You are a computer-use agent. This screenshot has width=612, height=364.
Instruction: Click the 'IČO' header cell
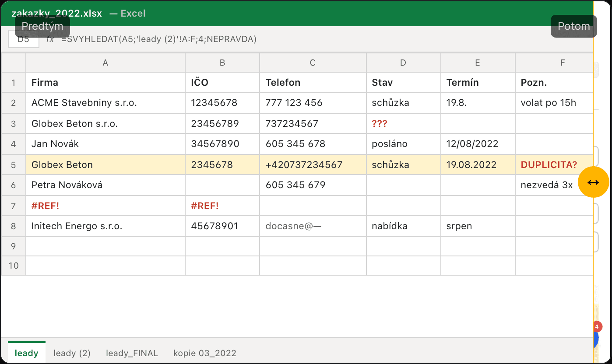222,82
